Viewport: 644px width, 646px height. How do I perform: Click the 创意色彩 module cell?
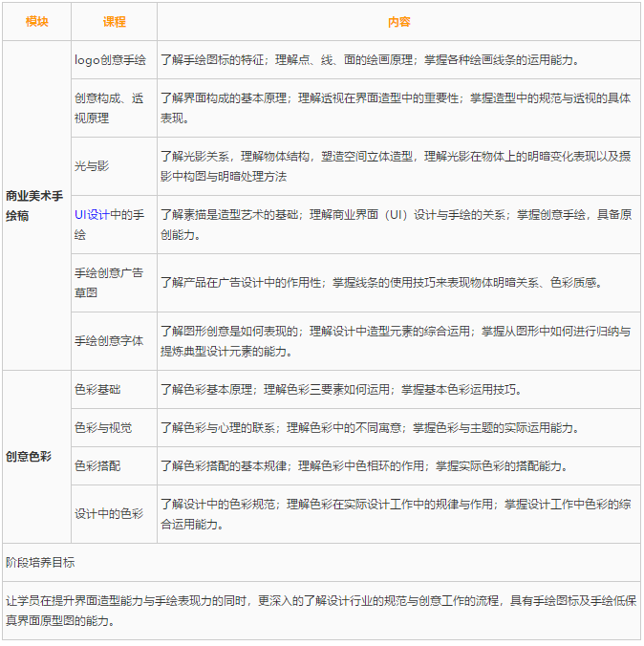[37, 457]
